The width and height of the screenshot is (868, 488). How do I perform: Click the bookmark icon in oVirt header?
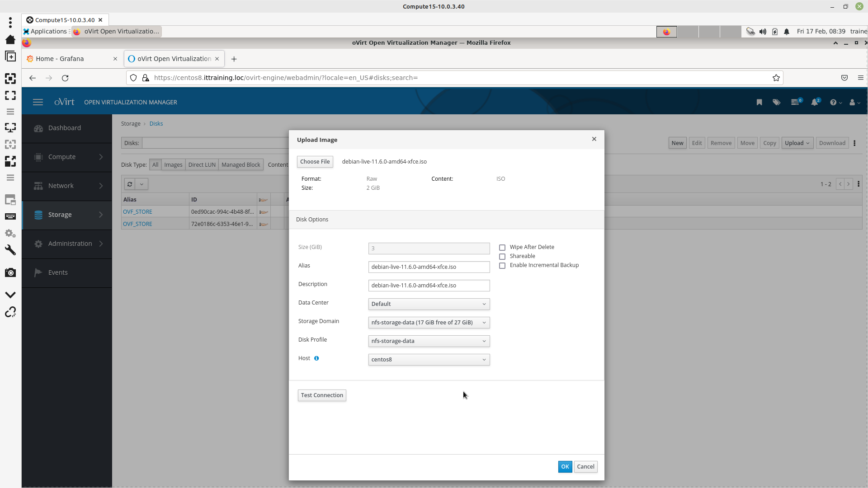pyautogui.click(x=759, y=103)
